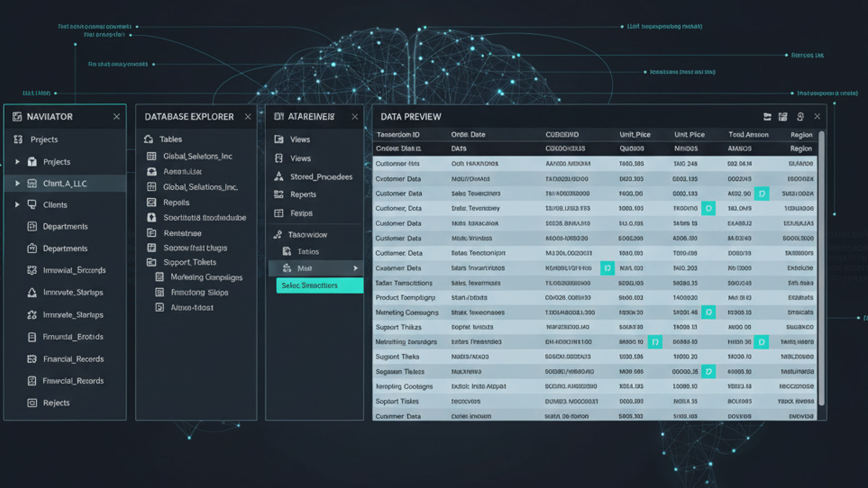Click the Tansrdom ID column header
868x488 pixels.
[398, 135]
